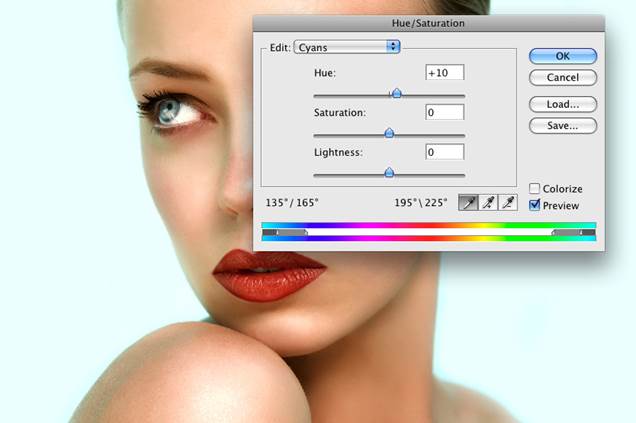Click the Lightness slider handle
This screenshot has width=636, height=423.
click(x=389, y=172)
